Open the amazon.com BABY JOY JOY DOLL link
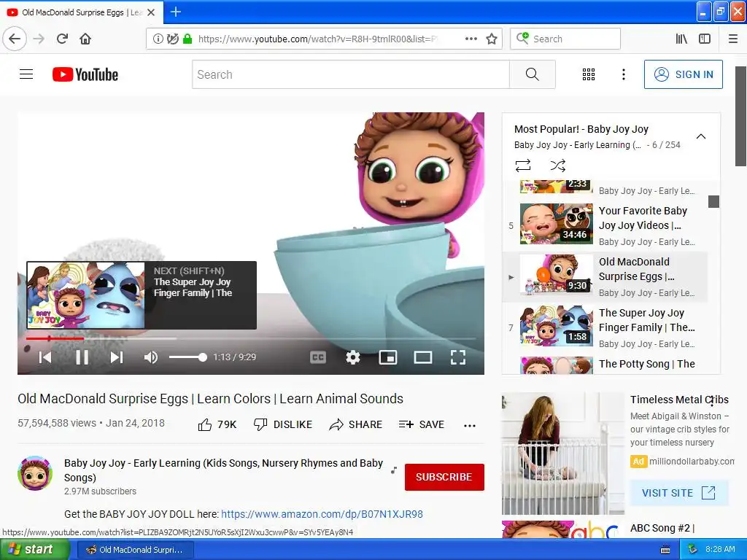Viewport: 747px width, 560px height. (x=322, y=514)
